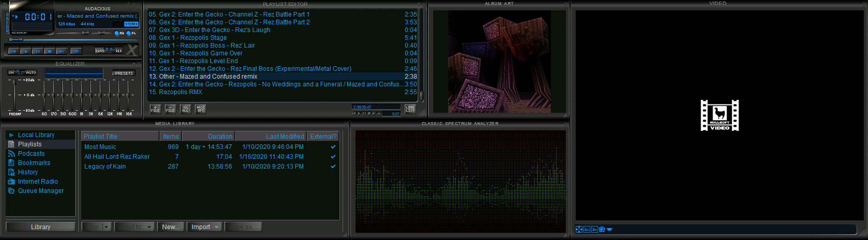Click the New... playlist button
This screenshot has height=240, width=868.
[170, 227]
